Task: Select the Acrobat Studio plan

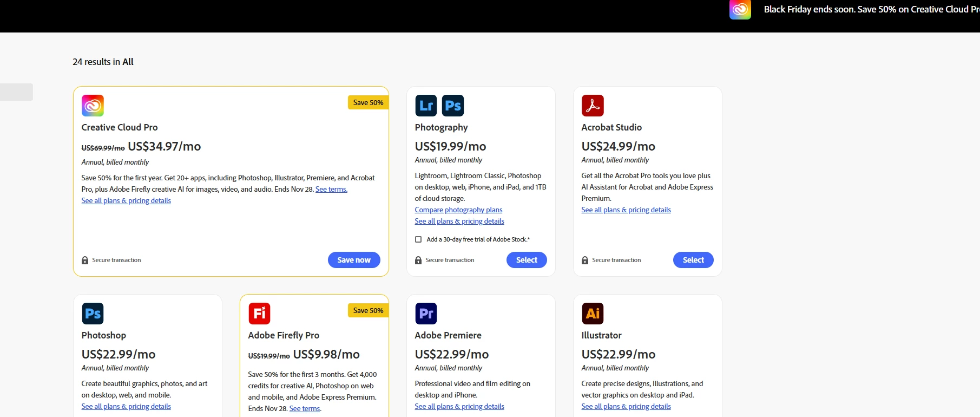Action: [693, 260]
